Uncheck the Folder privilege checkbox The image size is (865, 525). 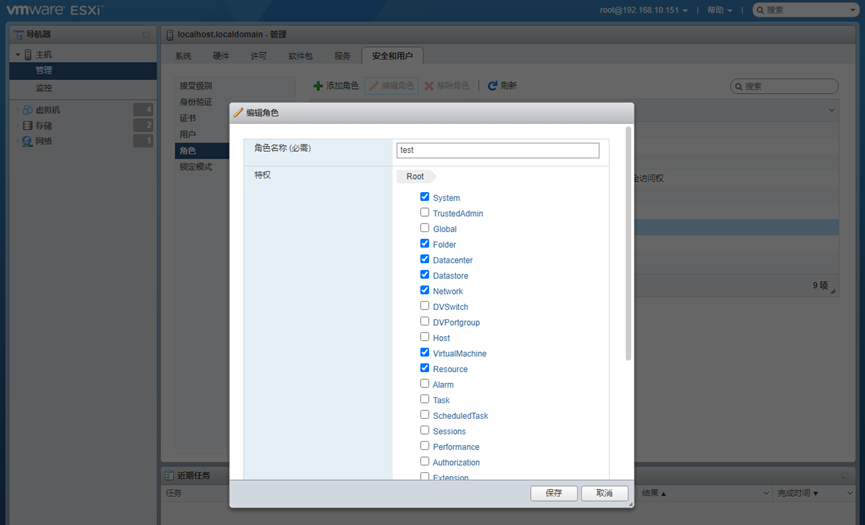[x=424, y=243]
